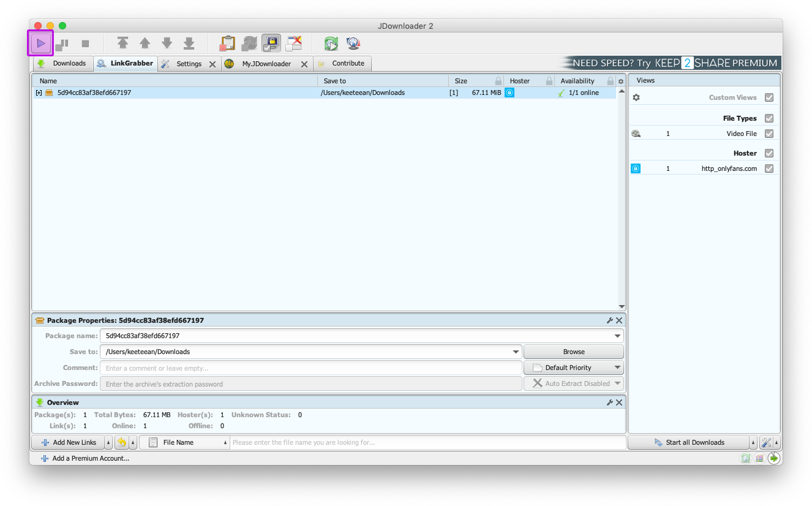This screenshot has height=506, width=812.
Task: Click the Video File type icon in Views
Action: [636, 134]
